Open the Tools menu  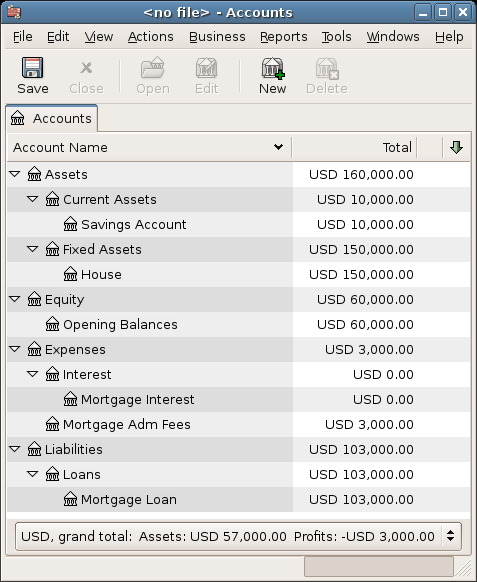tap(336, 37)
